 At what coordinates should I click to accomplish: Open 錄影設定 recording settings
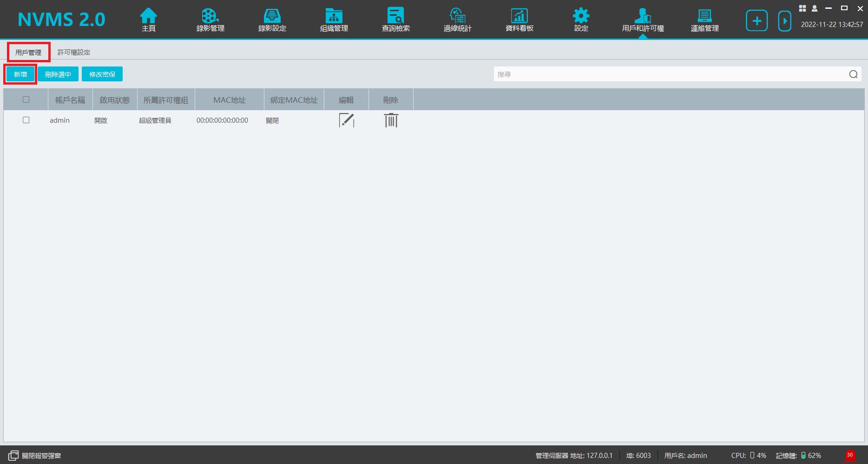[x=272, y=20]
